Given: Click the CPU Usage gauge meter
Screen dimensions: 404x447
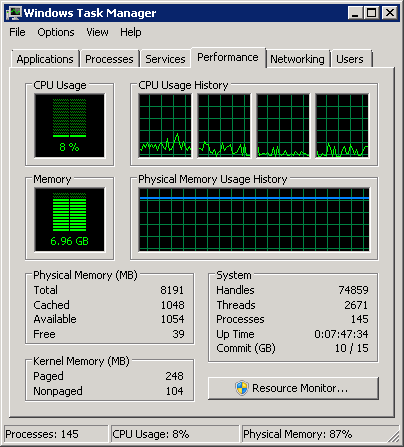Looking at the screenshot, I should (x=69, y=126).
